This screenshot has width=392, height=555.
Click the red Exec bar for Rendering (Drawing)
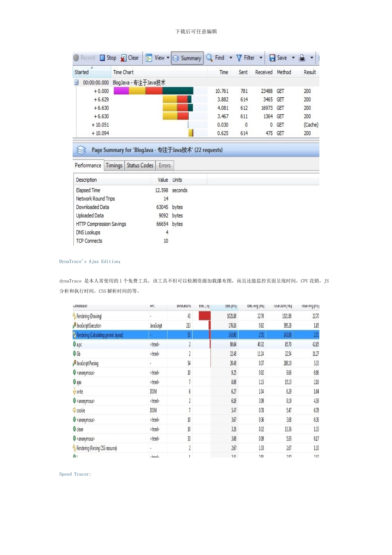tap(205, 316)
